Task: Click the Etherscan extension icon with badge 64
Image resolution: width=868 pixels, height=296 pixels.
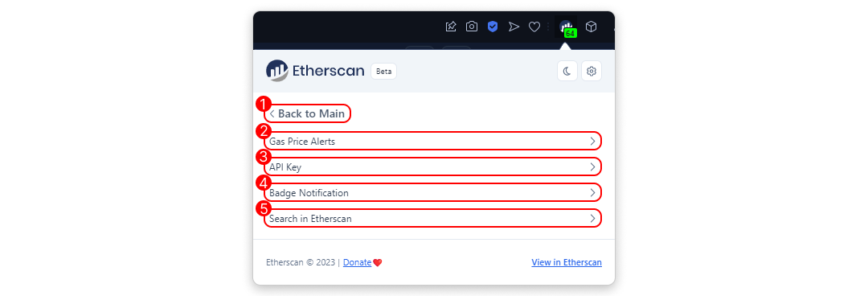Action: pos(567,27)
